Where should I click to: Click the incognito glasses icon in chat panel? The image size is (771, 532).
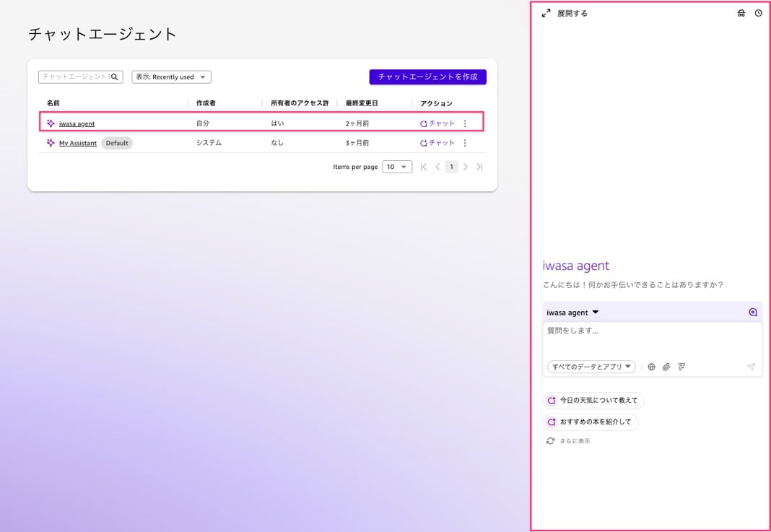tap(741, 13)
